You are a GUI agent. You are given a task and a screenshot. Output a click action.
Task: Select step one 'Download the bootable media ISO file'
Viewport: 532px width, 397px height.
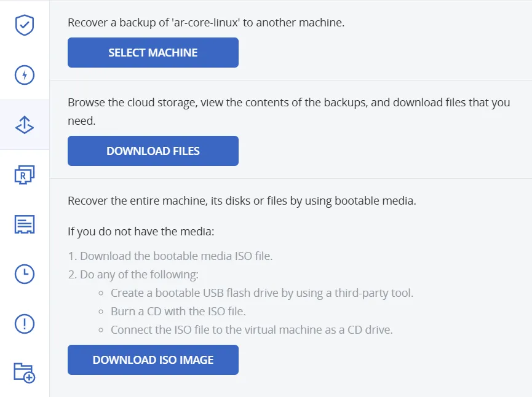[169, 256]
